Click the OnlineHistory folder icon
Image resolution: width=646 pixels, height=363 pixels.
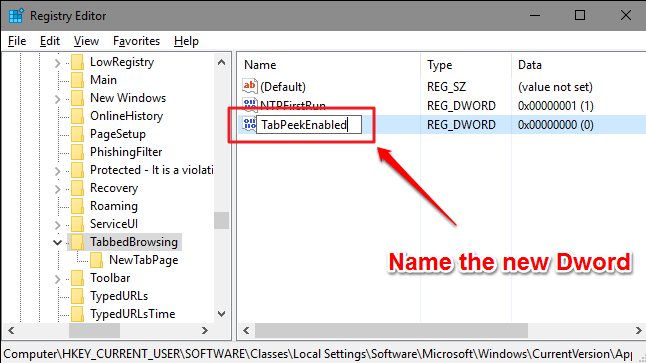77,116
